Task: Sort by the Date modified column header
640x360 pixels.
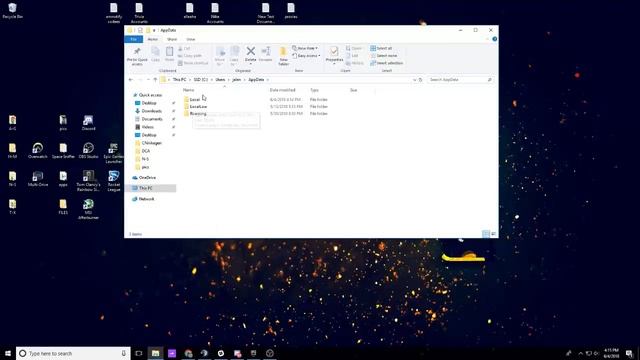Action: pos(282,90)
